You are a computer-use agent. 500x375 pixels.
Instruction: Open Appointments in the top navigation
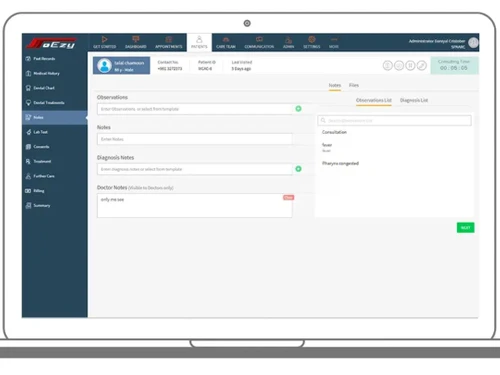click(168, 43)
